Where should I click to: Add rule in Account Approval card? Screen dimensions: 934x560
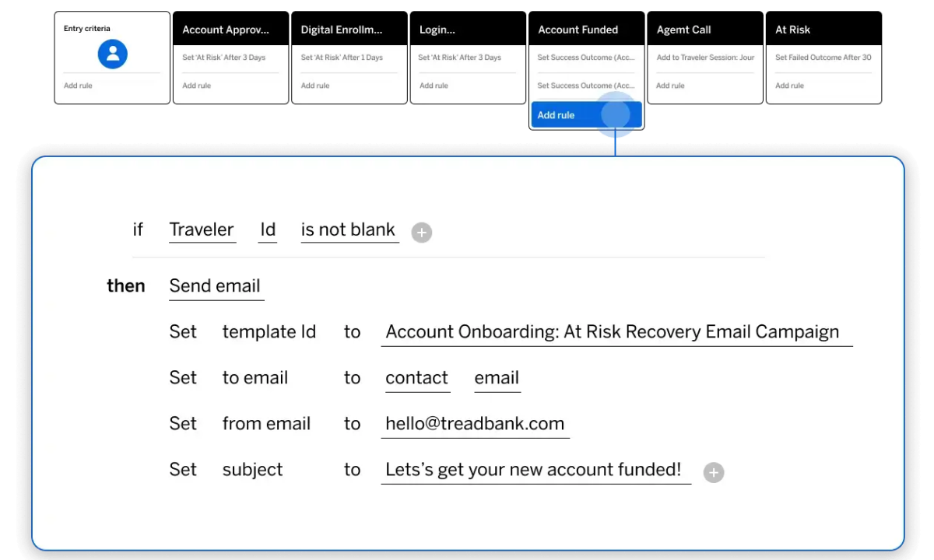tap(197, 86)
